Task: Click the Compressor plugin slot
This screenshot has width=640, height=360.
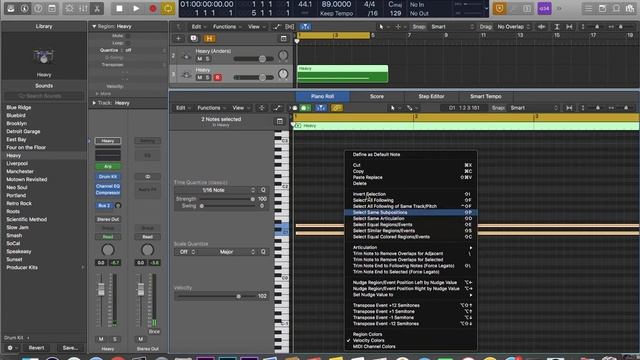Action: [x=108, y=192]
